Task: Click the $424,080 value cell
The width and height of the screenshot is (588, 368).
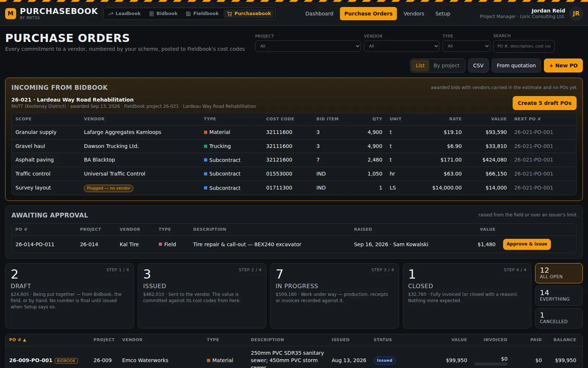Action: 494,160
